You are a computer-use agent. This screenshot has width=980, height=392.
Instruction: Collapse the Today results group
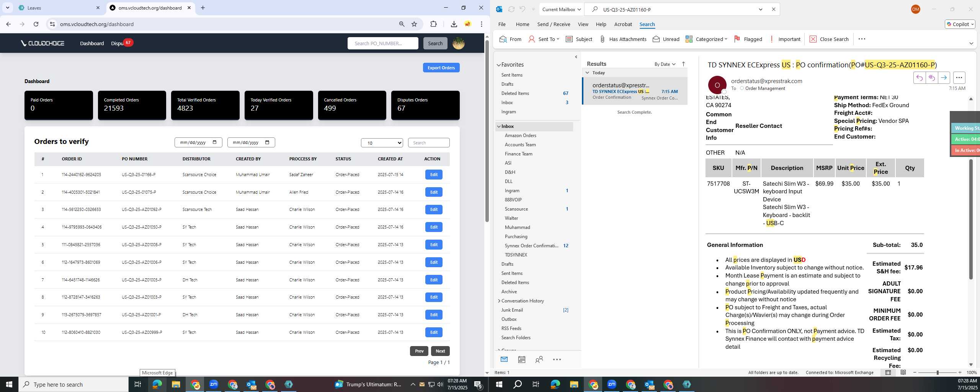pyautogui.click(x=587, y=73)
